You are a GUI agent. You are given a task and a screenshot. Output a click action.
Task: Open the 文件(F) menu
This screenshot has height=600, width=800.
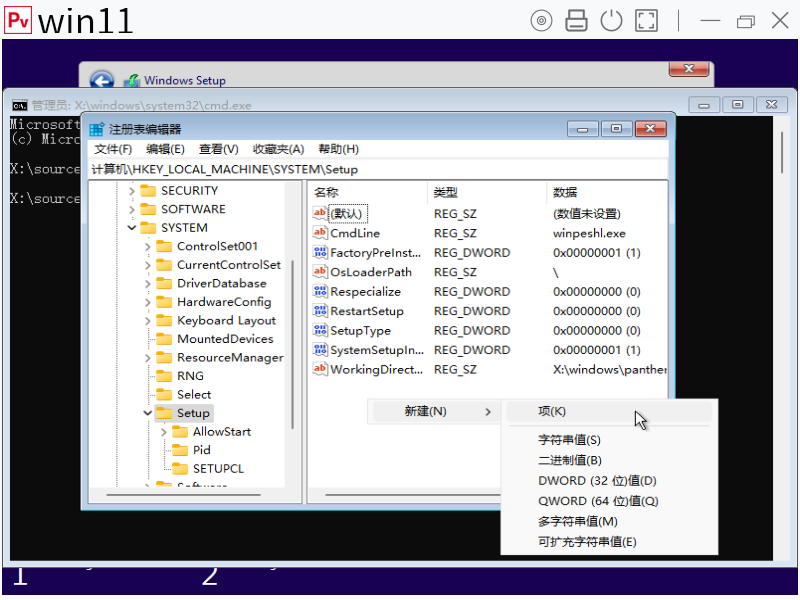coord(113,149)
